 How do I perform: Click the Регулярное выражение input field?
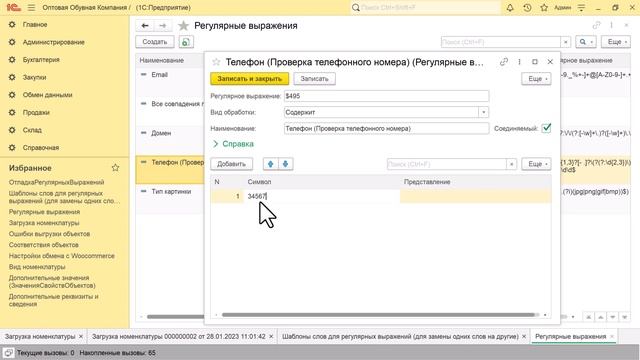click(386, 96)
